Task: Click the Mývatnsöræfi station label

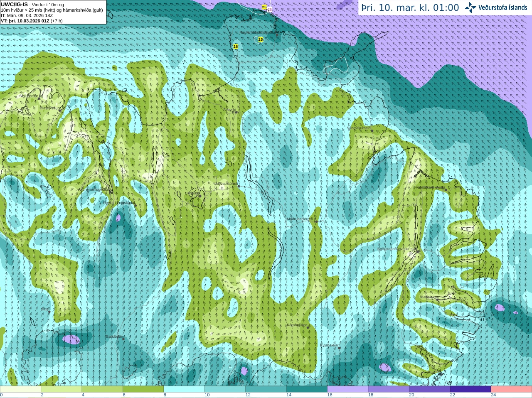Action: click(227, 183)
